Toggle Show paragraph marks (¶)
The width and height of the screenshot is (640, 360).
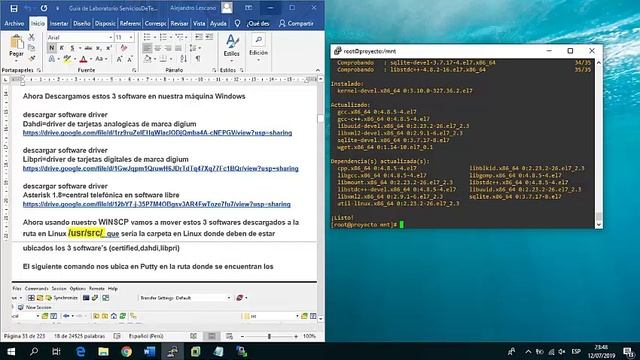pyautogui.click(x=198, y=59)
